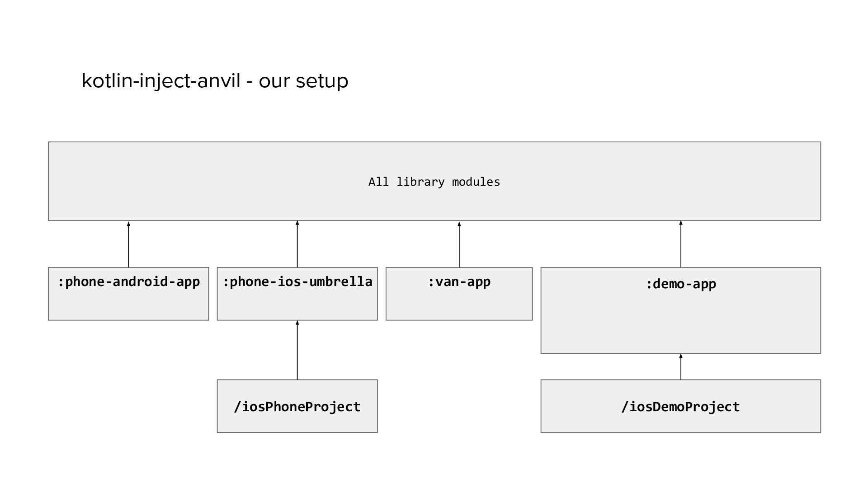Select arrow from phone-ios-umbrella to library modules
Viewport: 868px width, 488px height.
tap(297, 244)
